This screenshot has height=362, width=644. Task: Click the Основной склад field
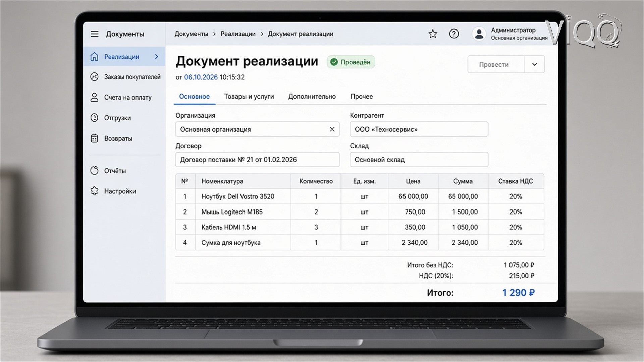click(x=419, y=160)
